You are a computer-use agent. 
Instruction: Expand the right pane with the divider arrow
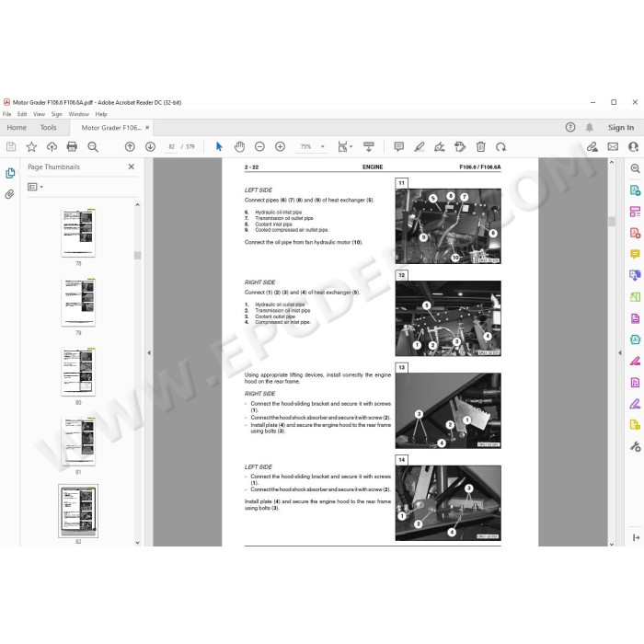(620, 352)
